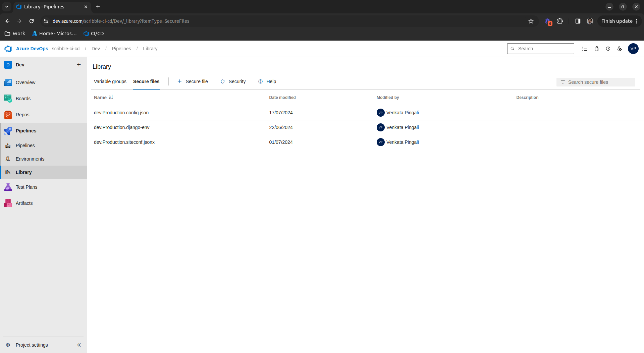Viewport: 644px width, 353px height.
Task: Open the Home - Microsoft Azure bookmark
Action: [x=54, y=34]
